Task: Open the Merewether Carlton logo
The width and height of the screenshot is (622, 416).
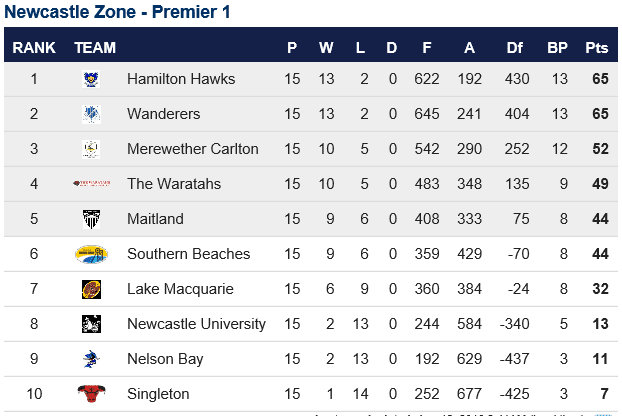Action: point(91,149)
